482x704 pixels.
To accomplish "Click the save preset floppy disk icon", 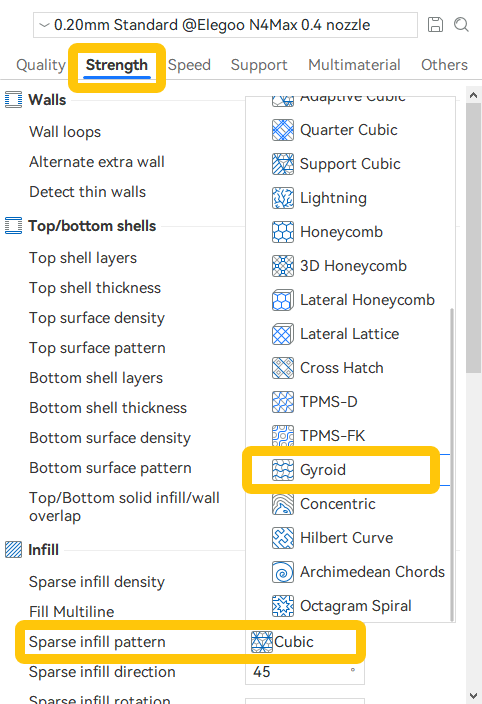I will [435, 25].
